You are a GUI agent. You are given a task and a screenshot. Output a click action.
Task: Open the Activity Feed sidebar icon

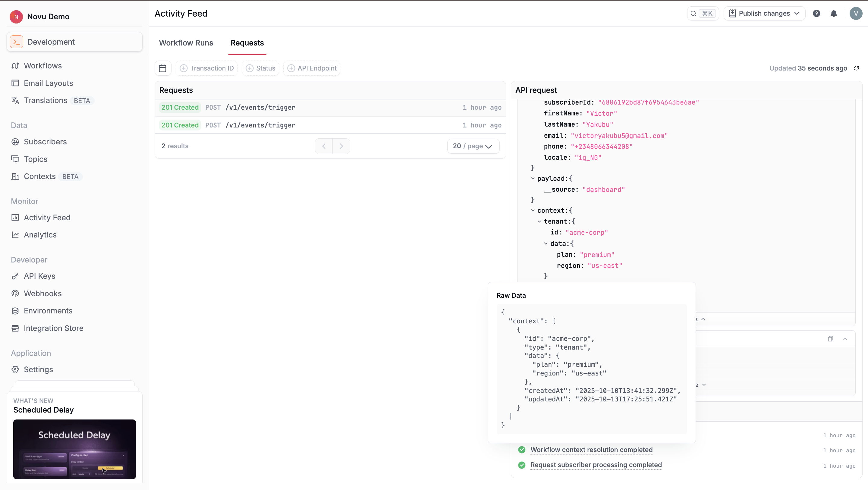point(15,217)
